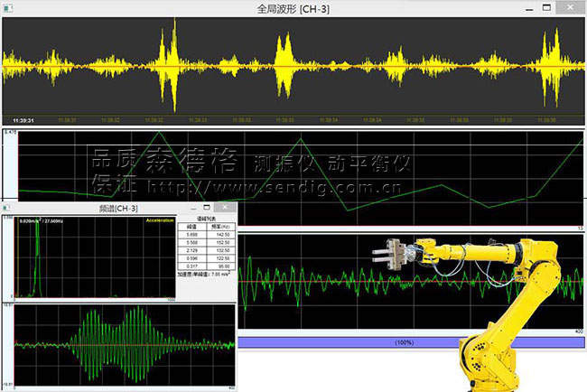Maximize the 全局波形 [CH-3] window
Viewport: 587px width, 392px height.
pos(553,7)
